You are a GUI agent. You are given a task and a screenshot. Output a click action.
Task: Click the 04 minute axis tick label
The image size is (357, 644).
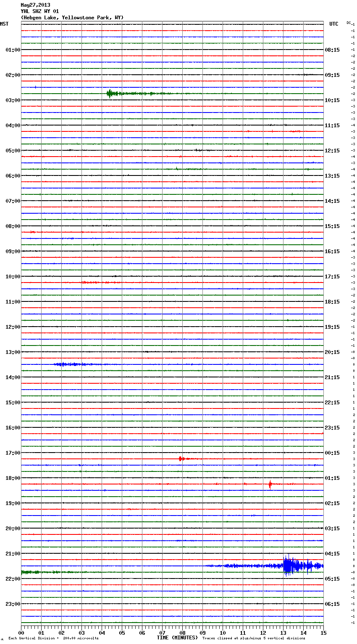point(102,633)
